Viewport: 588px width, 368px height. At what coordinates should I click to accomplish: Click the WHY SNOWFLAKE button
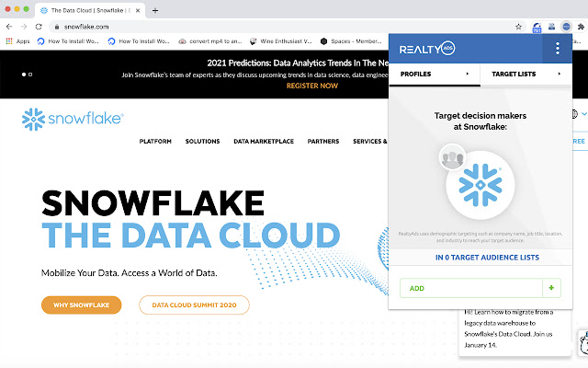82,305
